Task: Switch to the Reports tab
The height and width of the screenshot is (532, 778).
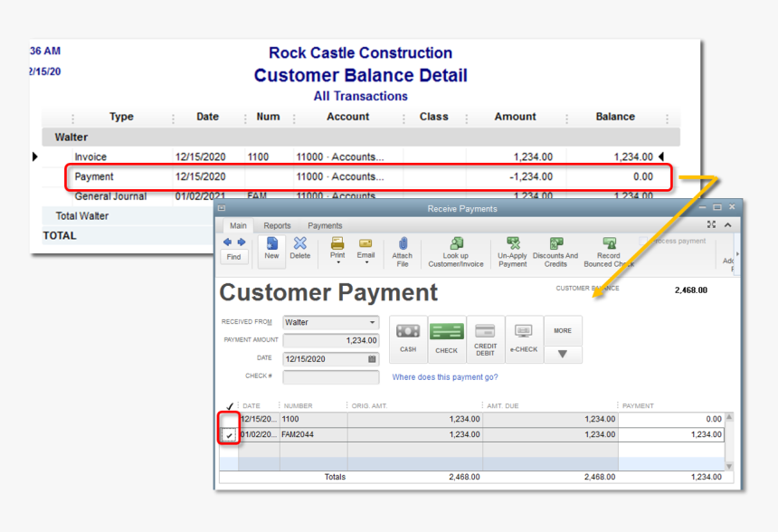Action: point(277,226)
